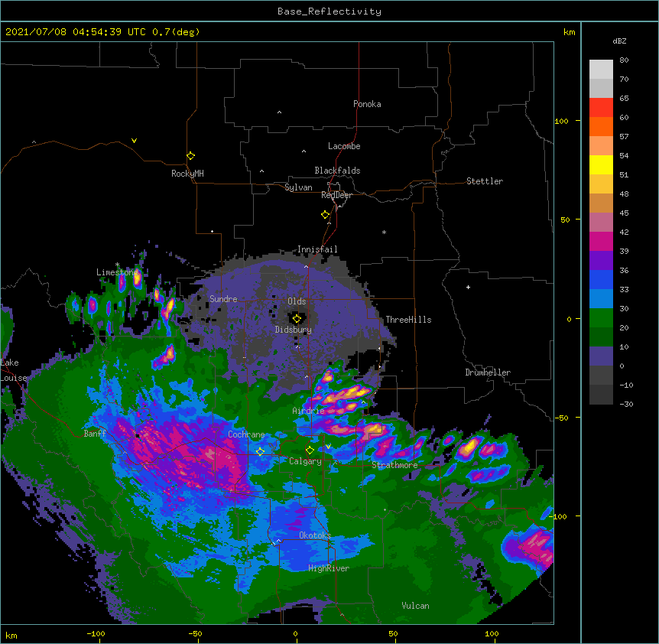
Task: Pick the light gray 70-80 dBZ legend swatch
Action: pos(601,70)
